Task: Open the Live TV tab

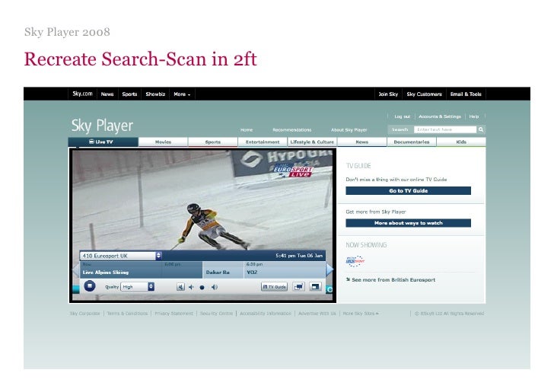Action: [x=103, y=142]
